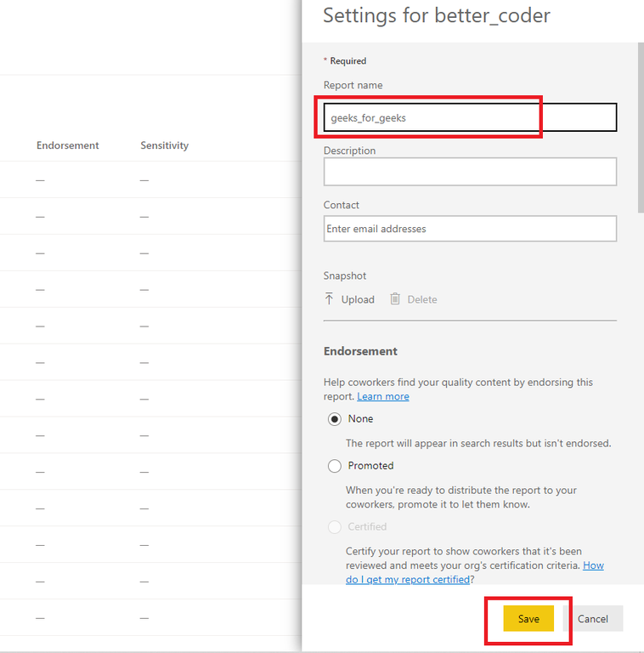Open the report certification help link

[593, 565]
